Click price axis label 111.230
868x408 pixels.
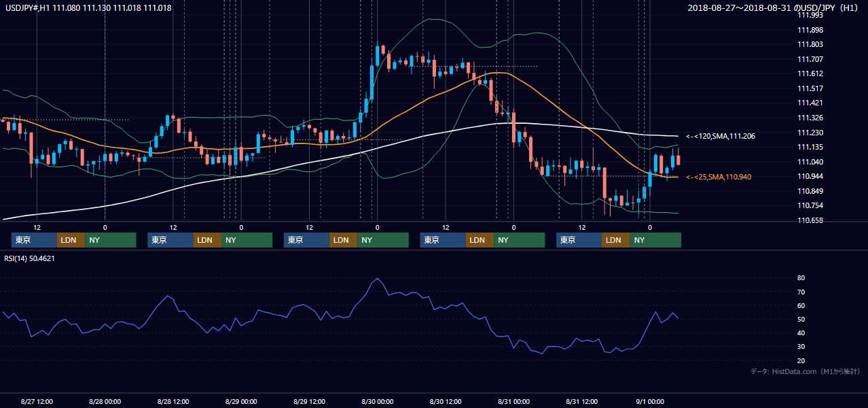point(810,133)
